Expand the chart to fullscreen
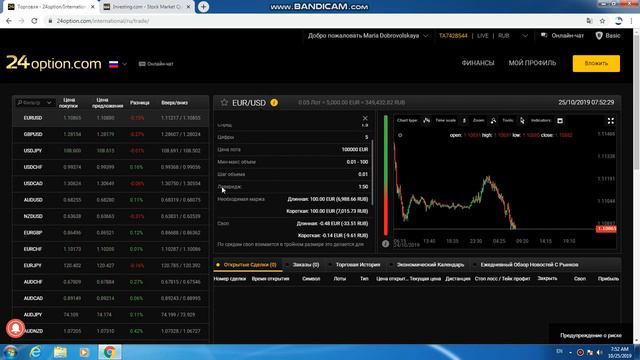The image size is (640, 360). pyautogui.click(x=611, y=121)
